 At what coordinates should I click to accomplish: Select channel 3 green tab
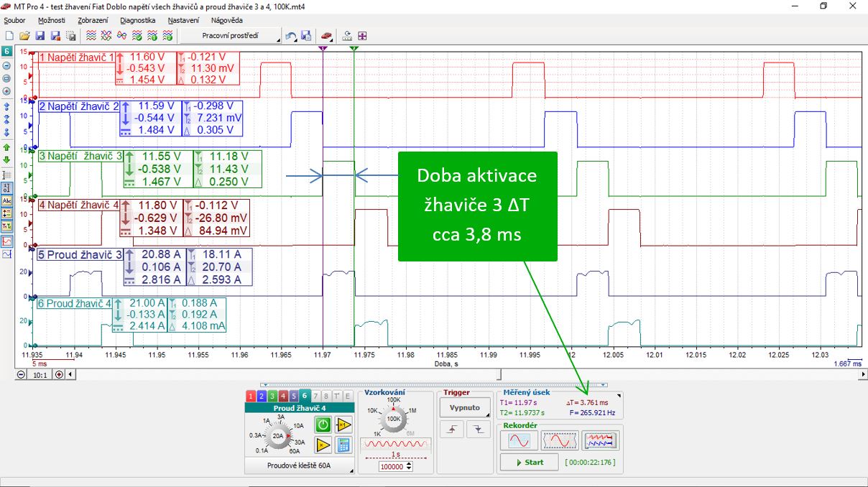[272, 396]
